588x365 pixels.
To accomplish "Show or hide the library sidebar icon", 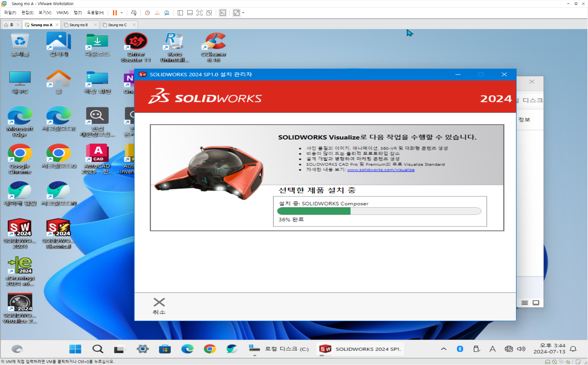I will pos(180,13).
